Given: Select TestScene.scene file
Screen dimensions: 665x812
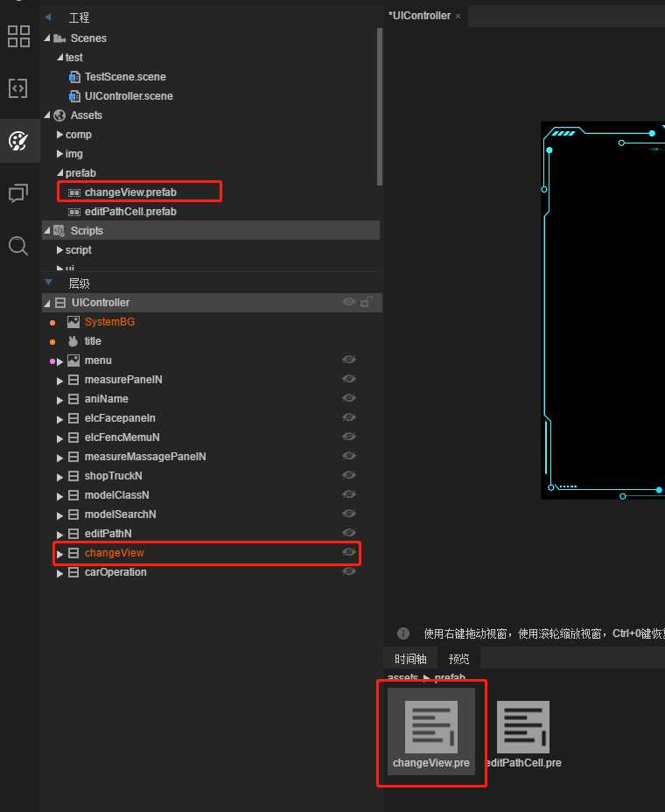Looking at the screenshot, I should (x=125, y=77).
